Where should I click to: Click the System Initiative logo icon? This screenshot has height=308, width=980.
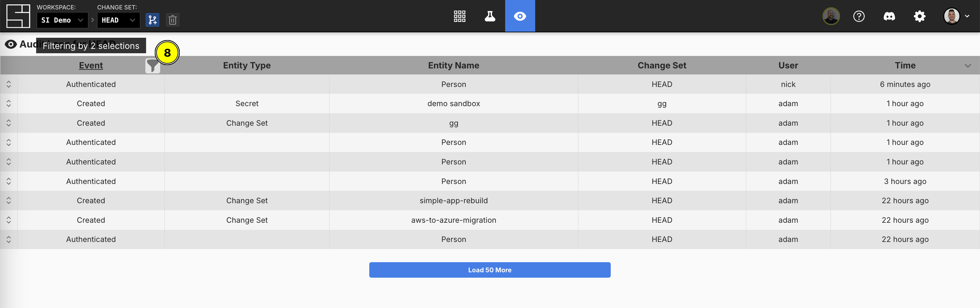coord(18,16)
